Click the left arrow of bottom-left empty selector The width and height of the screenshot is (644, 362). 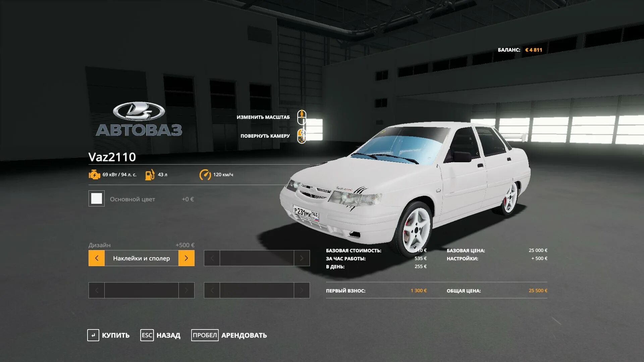pyautogui.click(x=97, y=290)
